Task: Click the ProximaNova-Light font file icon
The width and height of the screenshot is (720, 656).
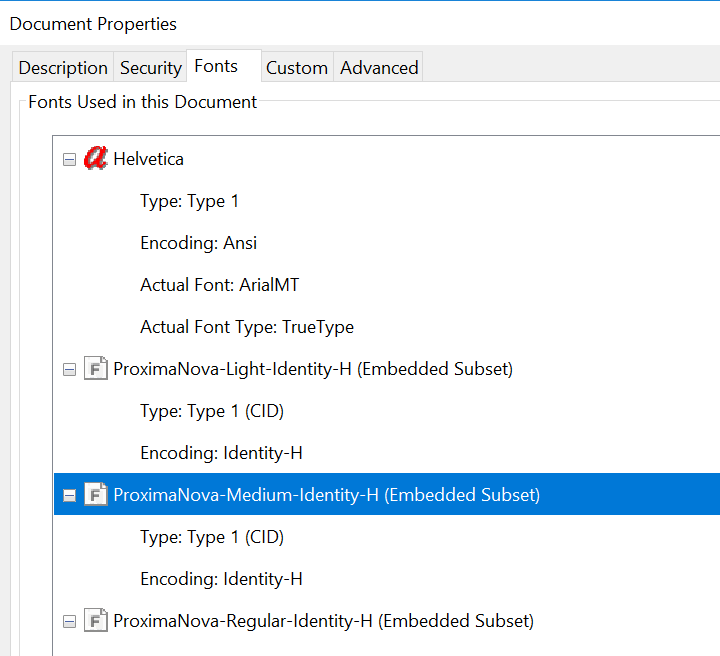Action: pyautogui.click(x=96, y=369)
